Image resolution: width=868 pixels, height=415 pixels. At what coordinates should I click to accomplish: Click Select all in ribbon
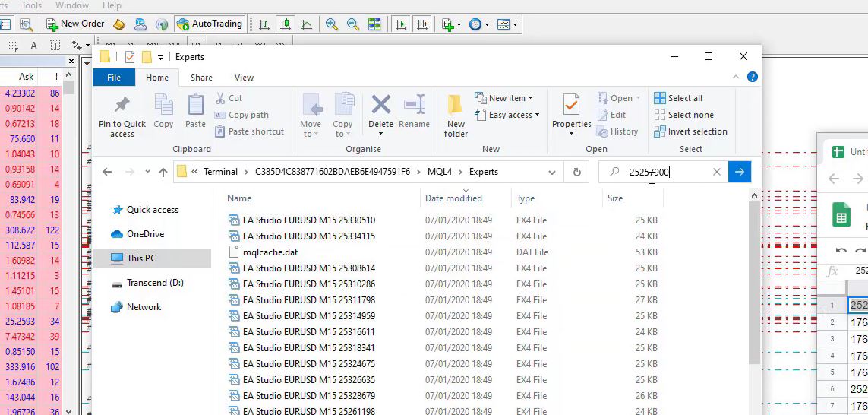tap(678, 98)
